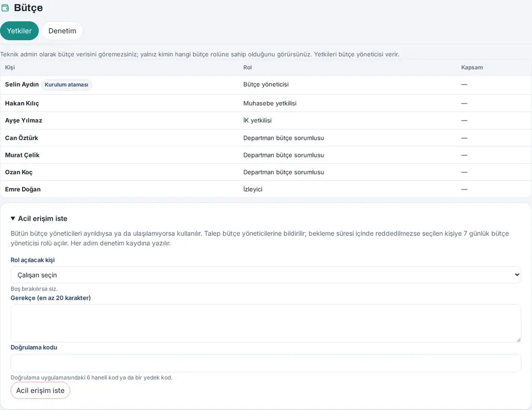
Task: Click the Doğrulama kodu input field
Action: tap(266, 363)
